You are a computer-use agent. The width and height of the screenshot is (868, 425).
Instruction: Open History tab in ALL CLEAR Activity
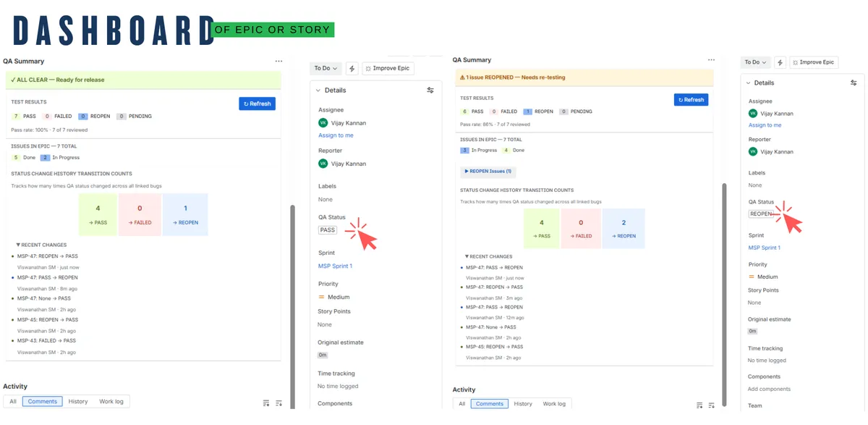[x=78, y=401]
